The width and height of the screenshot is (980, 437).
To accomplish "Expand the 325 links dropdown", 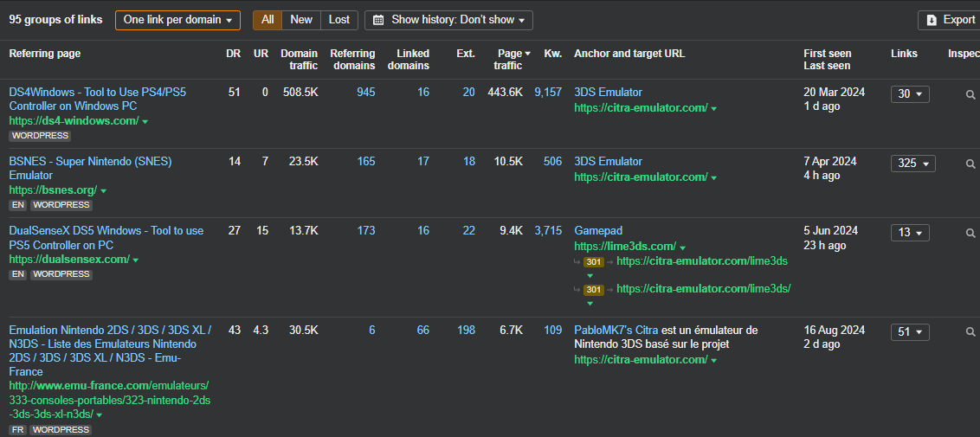I will click(x=913, y=164).
